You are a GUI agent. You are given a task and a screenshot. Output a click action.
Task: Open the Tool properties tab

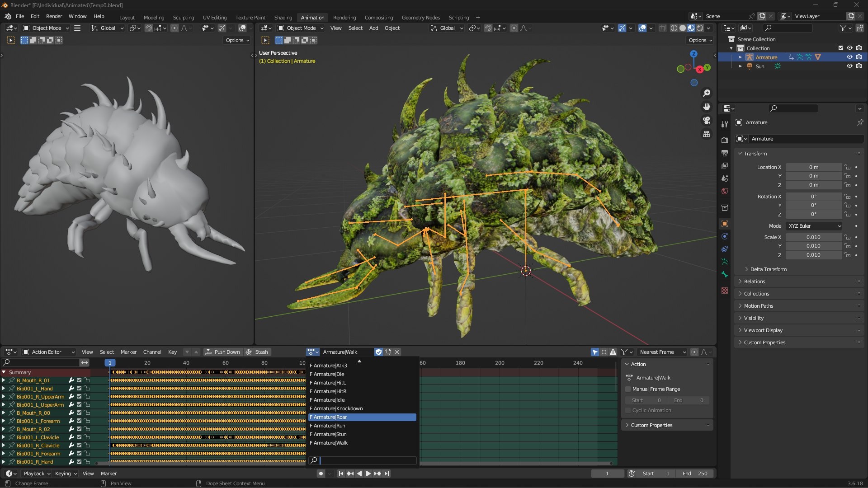point(725,124)
